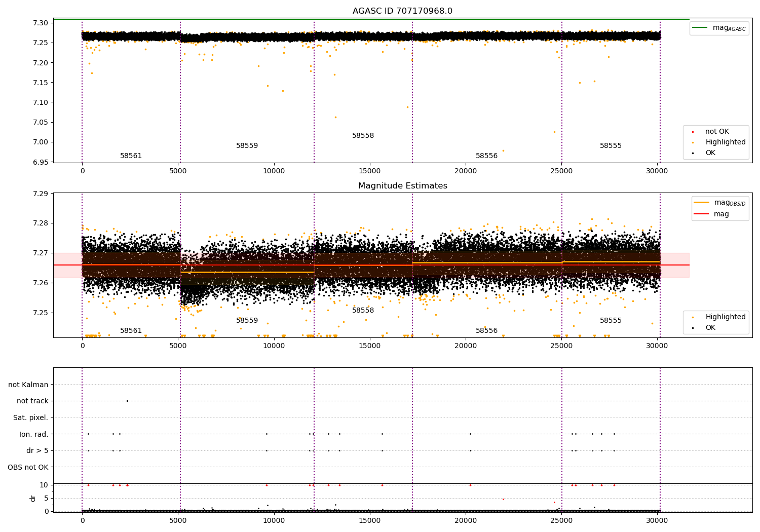Click OBSID label 58555 in the top plot
Screen dimensions: 760x532
pyautogui.click(x=611, y=146)
